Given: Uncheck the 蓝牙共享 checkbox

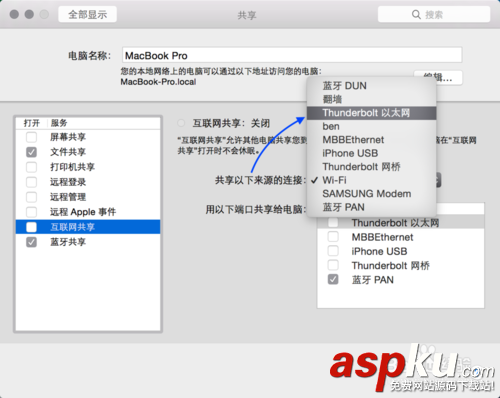Looking at the screenshot, I should [x=31, y=242].
